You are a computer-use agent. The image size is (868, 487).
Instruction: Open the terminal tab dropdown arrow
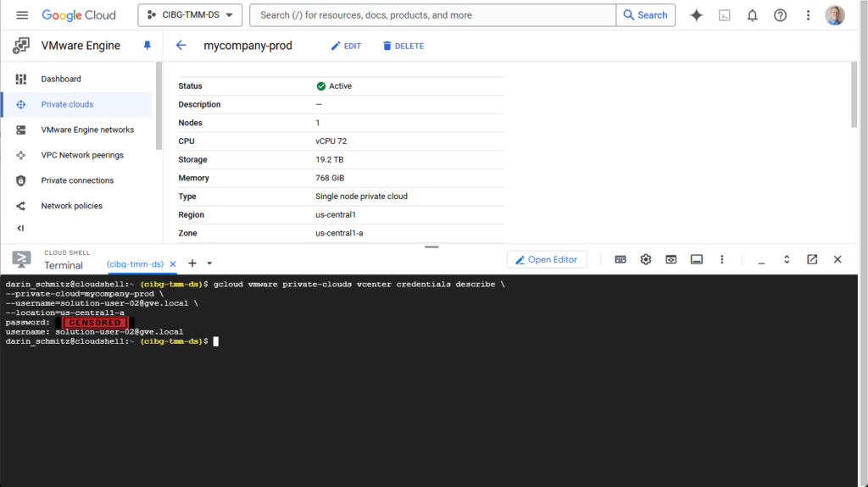pos(209,263)
